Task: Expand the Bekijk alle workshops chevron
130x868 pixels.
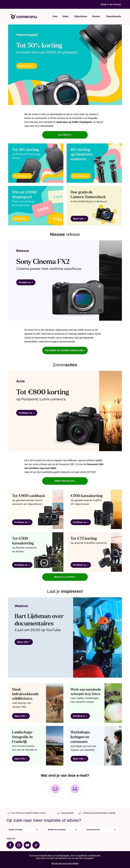Action: (76, 830)
